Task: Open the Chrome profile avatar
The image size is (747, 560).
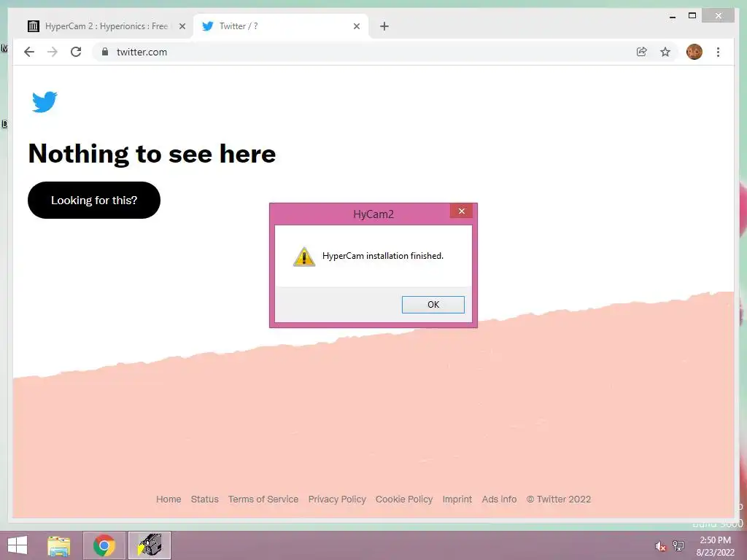Action: (x=694, y=52)
